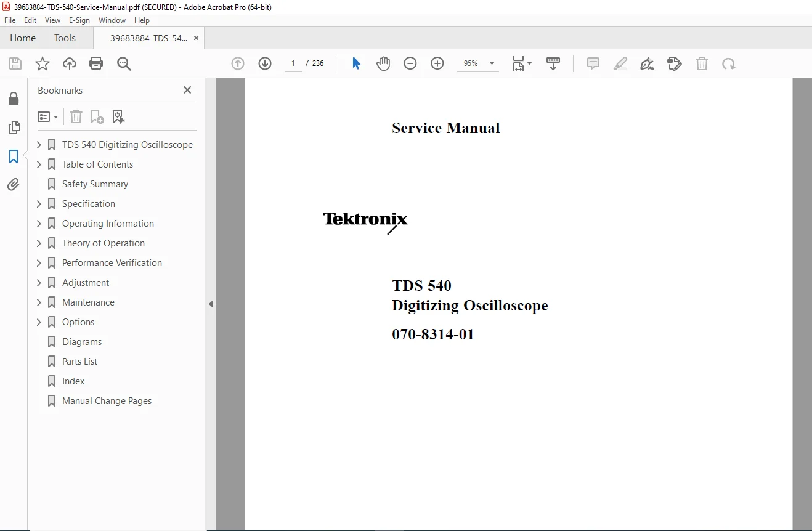This screenshot has height=531, width=812.
Task: Switch to the Tools tab
Action: coord(65,38)
